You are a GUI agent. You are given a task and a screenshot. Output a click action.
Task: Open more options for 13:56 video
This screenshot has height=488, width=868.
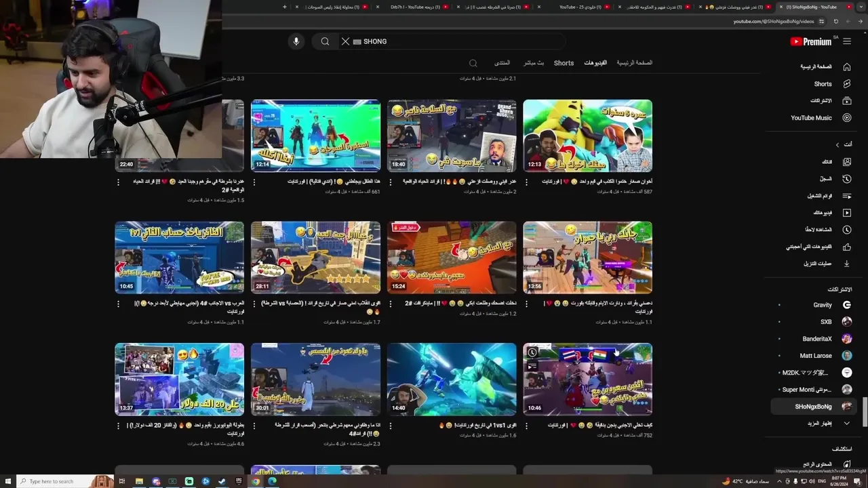click(527, 304)
